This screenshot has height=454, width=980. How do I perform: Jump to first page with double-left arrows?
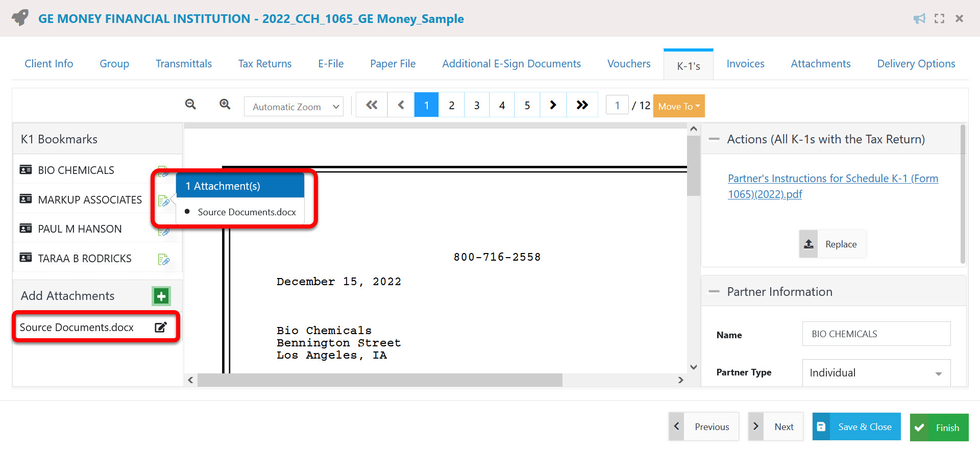tap(372, 105)
